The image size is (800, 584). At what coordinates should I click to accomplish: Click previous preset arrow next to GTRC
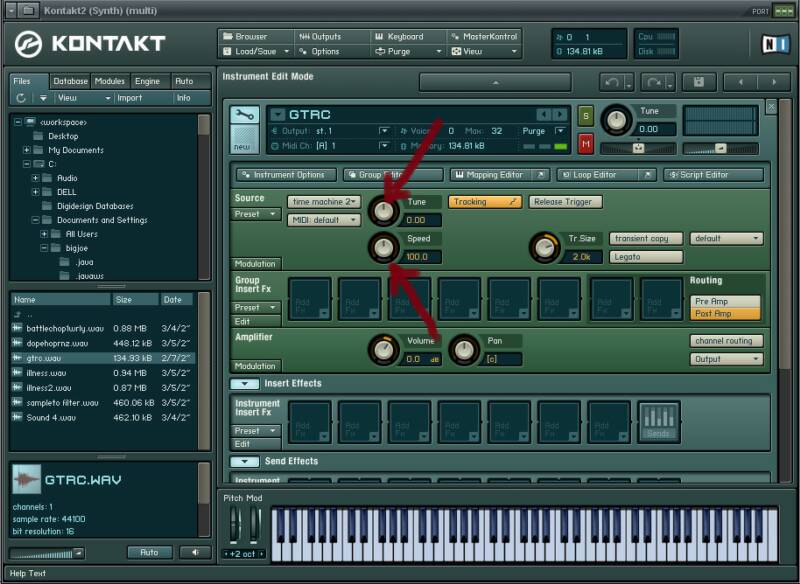[x=544, y=114]
